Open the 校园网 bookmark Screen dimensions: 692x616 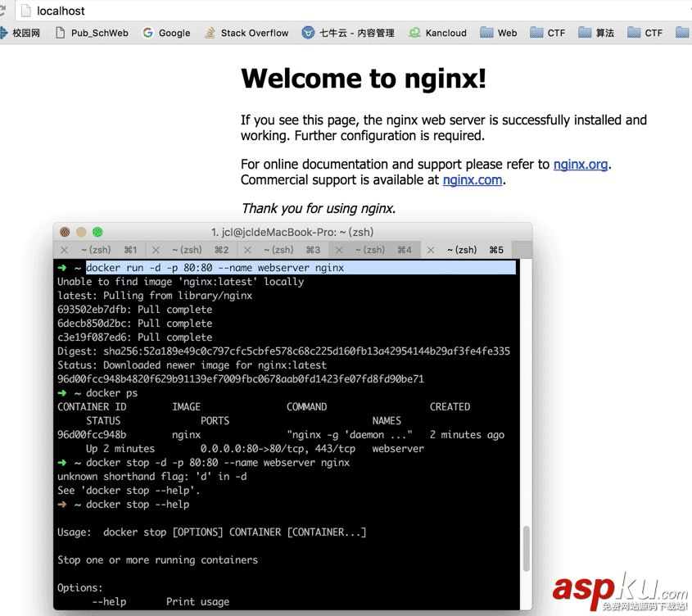(x=20, y=33)
